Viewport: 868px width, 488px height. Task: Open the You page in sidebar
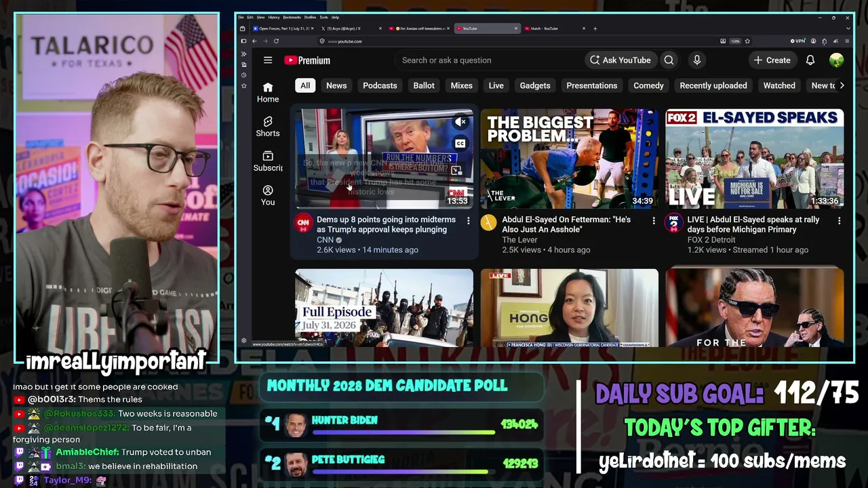tap(268, 196)
